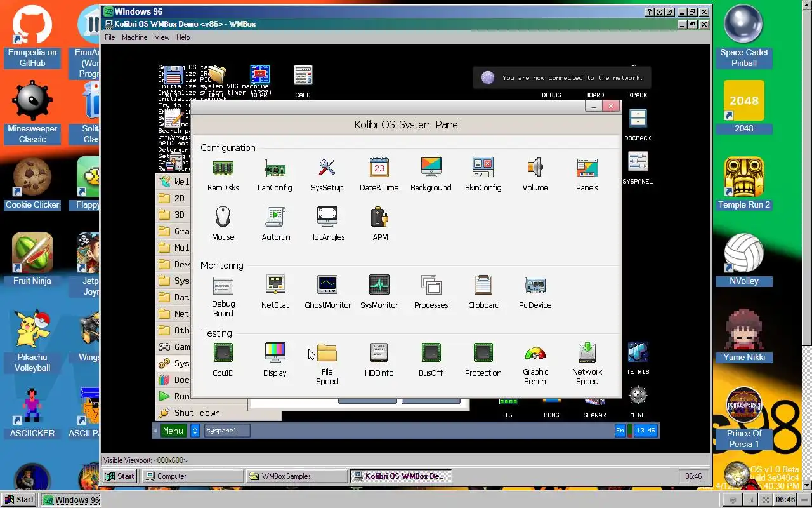Launch the Debug Board icon
The image size is (812, 508).
coord(223,286)
